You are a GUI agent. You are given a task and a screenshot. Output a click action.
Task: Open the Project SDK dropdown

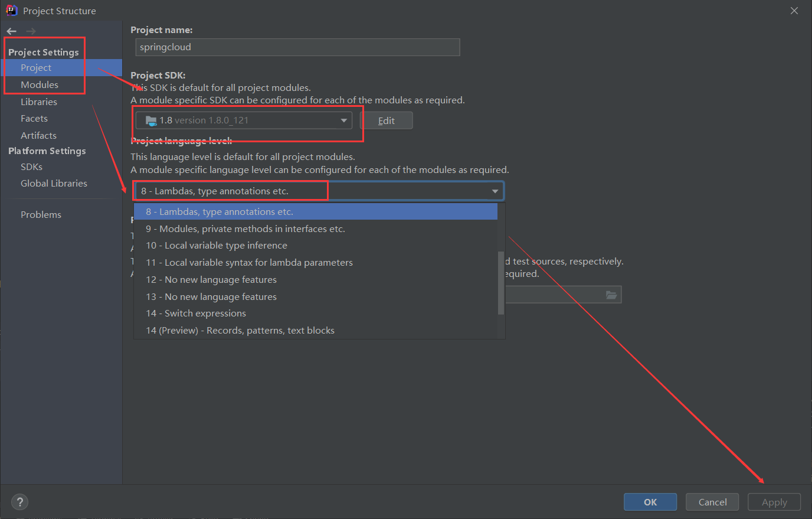(343, 120)
